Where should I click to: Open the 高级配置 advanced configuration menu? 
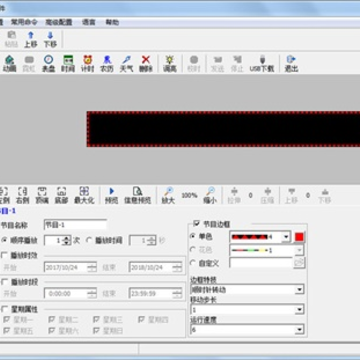pos(59,22)
